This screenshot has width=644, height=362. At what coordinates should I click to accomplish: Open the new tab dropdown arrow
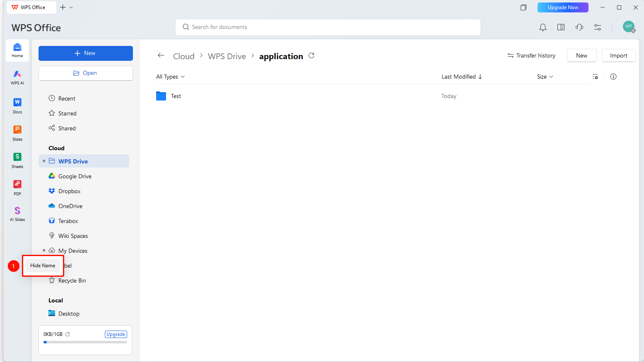coord(71,7)
